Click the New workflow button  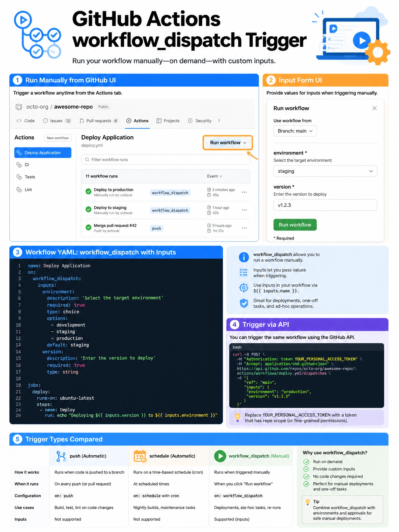click(x=58, y=138)
